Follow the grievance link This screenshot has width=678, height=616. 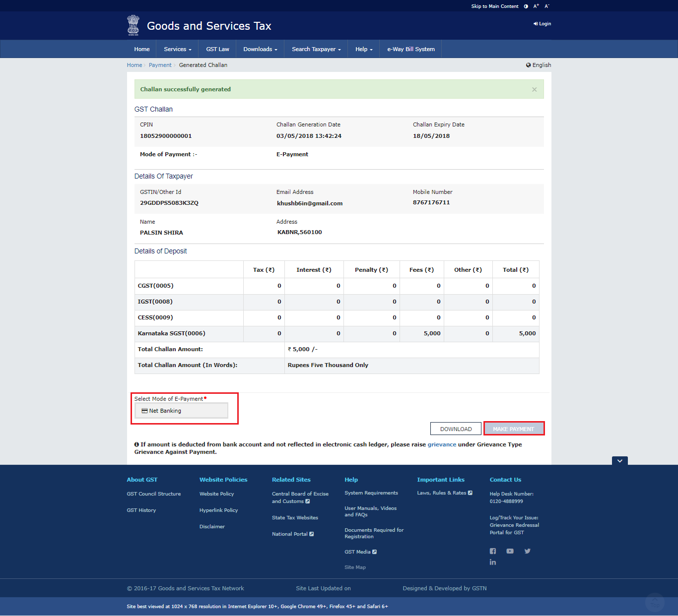pos(442,444)
